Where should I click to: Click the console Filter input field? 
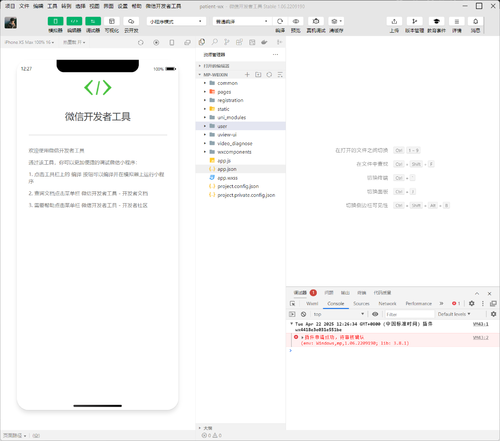pos(409,314)
